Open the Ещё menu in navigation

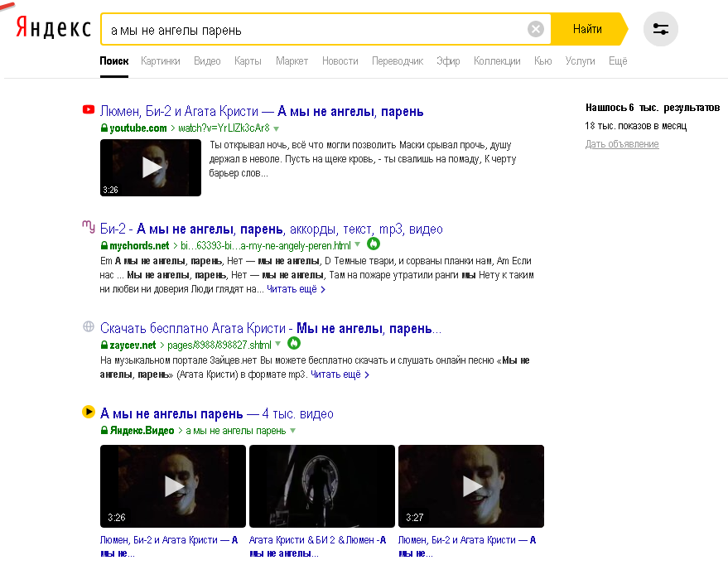[618, 60]
